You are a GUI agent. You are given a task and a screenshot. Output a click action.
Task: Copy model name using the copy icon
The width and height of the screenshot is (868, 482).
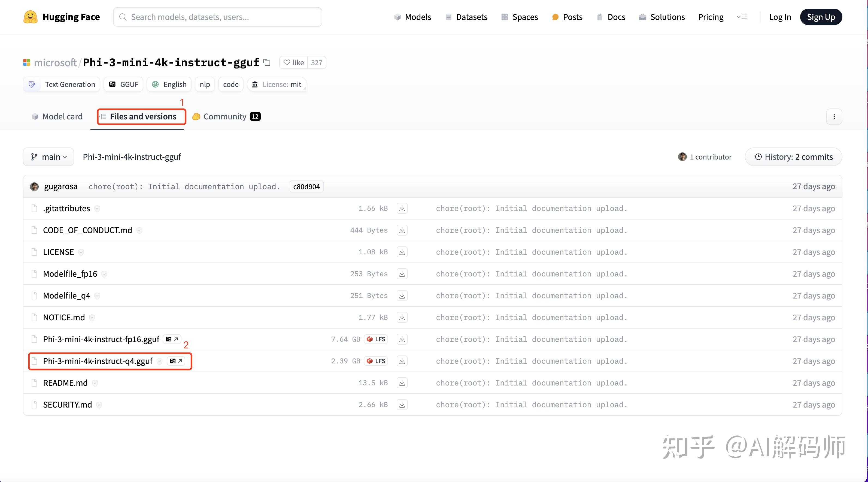click(x=267, y=62)
